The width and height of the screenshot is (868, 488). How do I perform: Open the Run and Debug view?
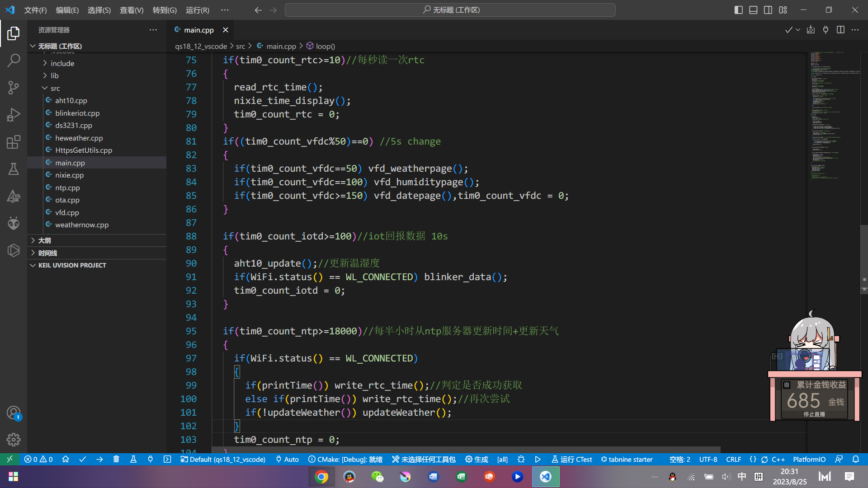click(x=14, y=114)
